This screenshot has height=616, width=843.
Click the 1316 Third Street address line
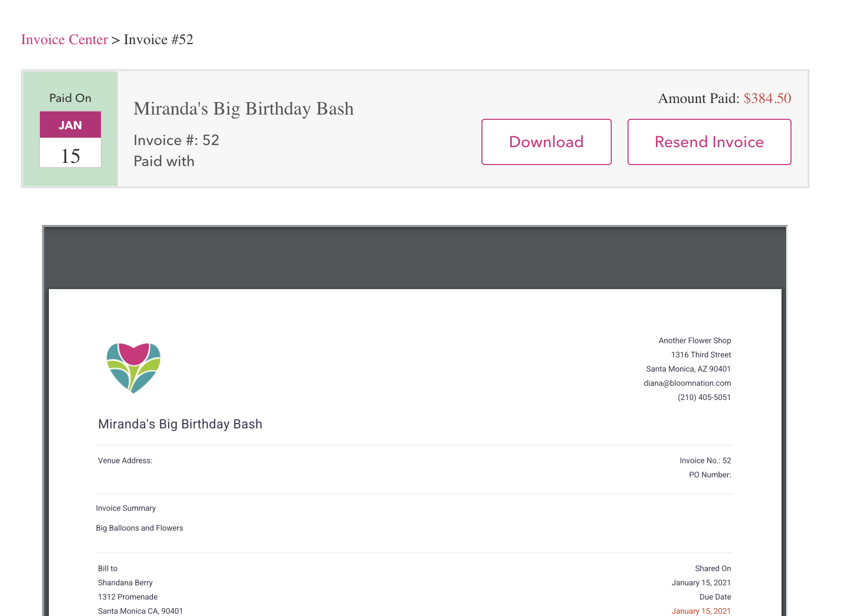point(701,355)
